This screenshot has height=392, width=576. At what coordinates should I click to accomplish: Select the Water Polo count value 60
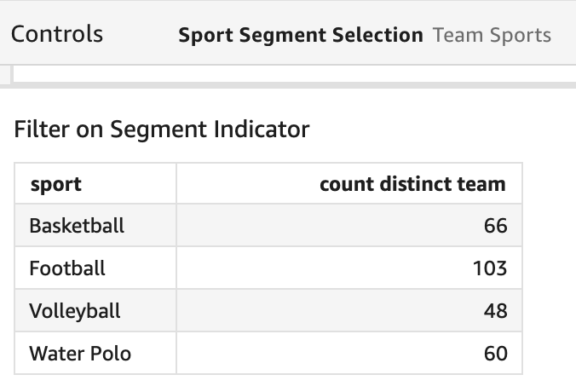[494, 353]
